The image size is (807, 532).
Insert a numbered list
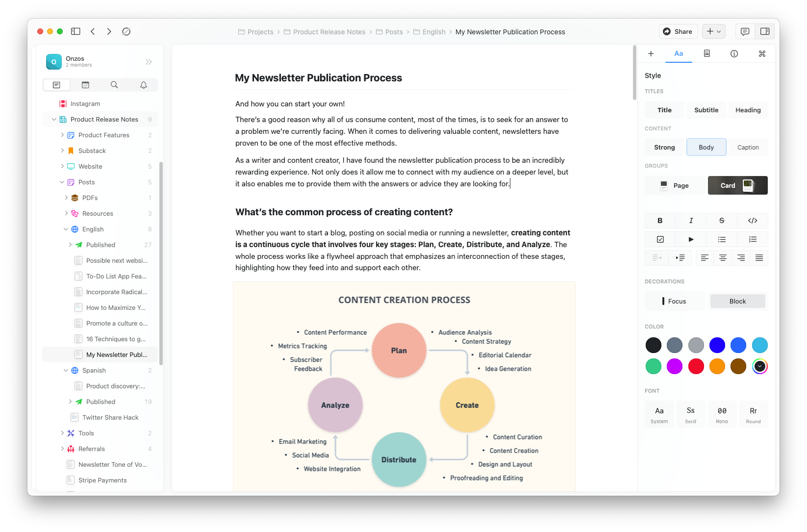[753, 239]
